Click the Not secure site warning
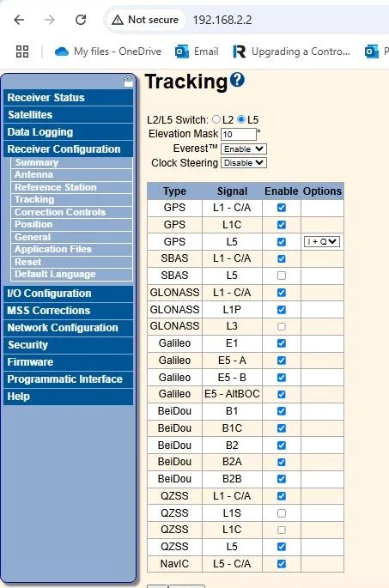This screenshot has width=389, height=588. coord(145,20)
